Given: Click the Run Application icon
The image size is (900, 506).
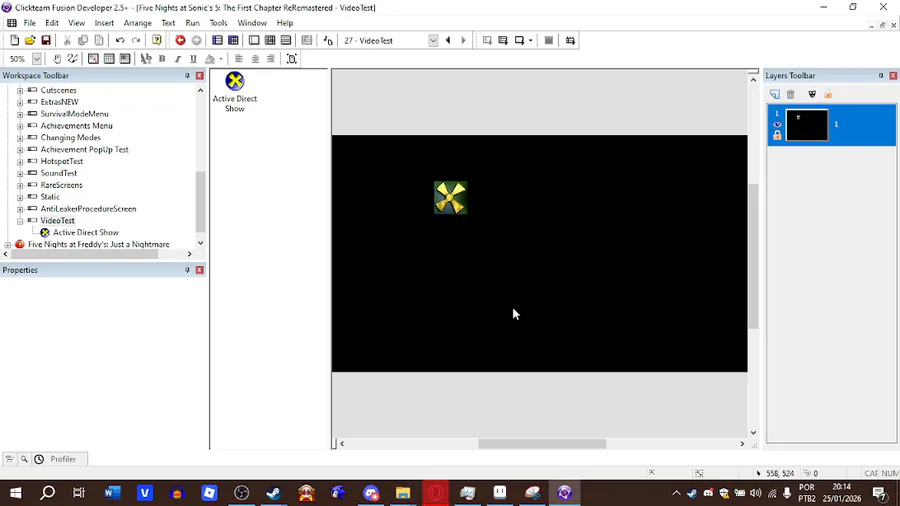Looking at the screenshot, I should coord(503,40).
